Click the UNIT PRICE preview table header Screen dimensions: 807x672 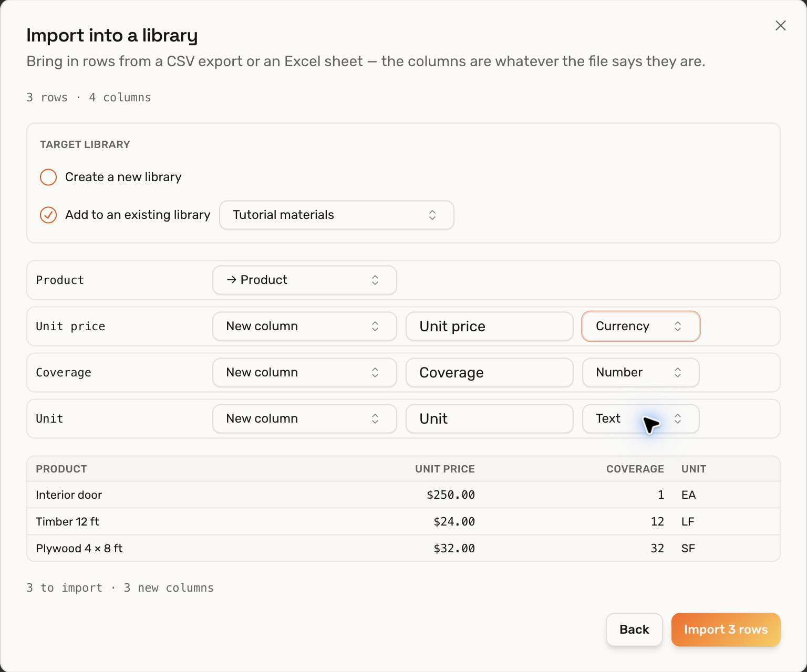pos(444,469)
